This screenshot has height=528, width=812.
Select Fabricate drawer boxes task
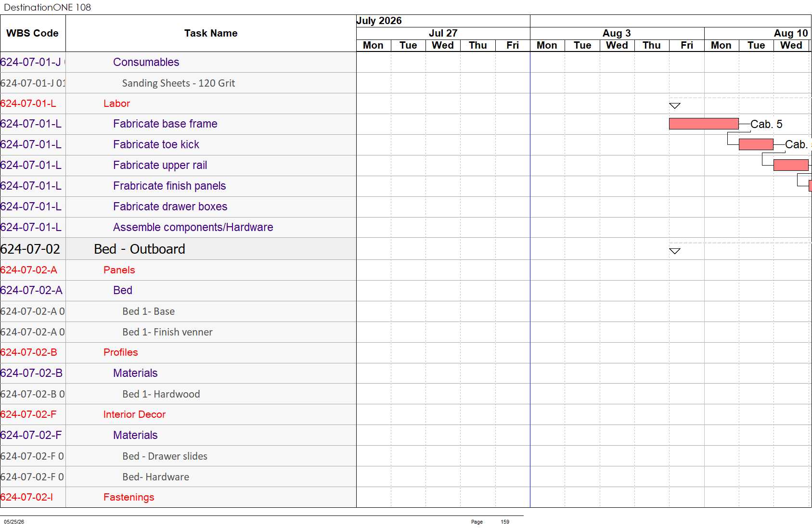[x=170, y=206]
